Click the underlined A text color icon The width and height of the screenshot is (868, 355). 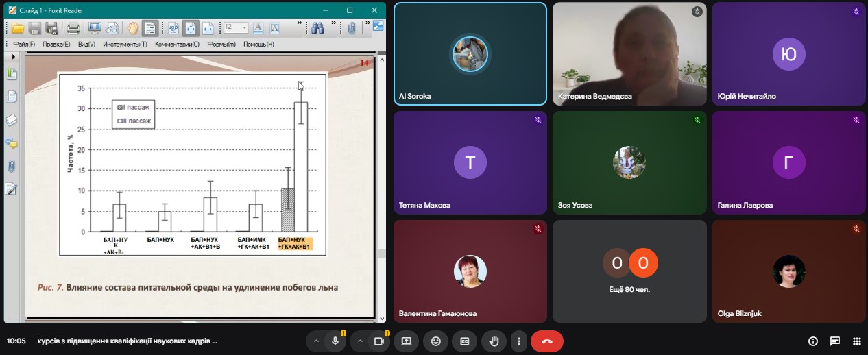pos(258,28)
